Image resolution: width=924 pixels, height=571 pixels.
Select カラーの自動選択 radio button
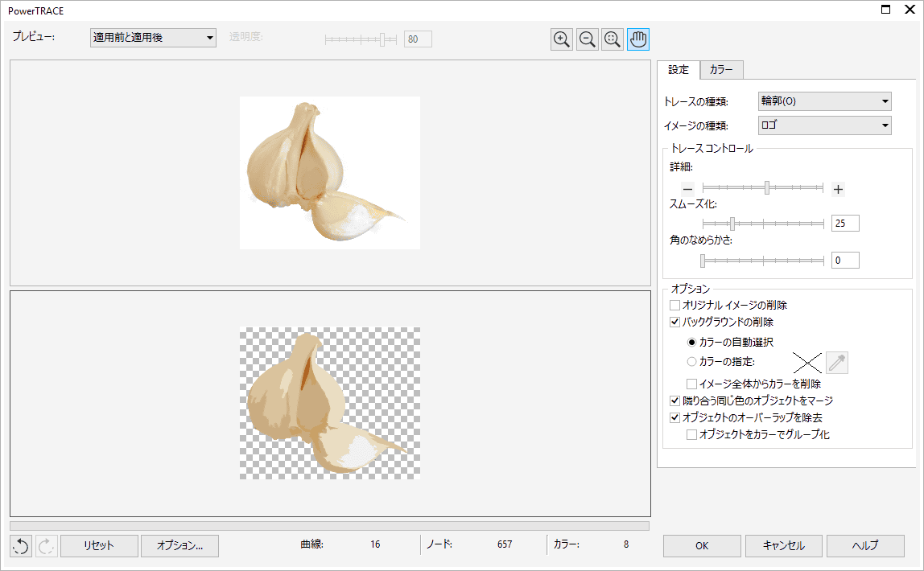tap(692, 342)
